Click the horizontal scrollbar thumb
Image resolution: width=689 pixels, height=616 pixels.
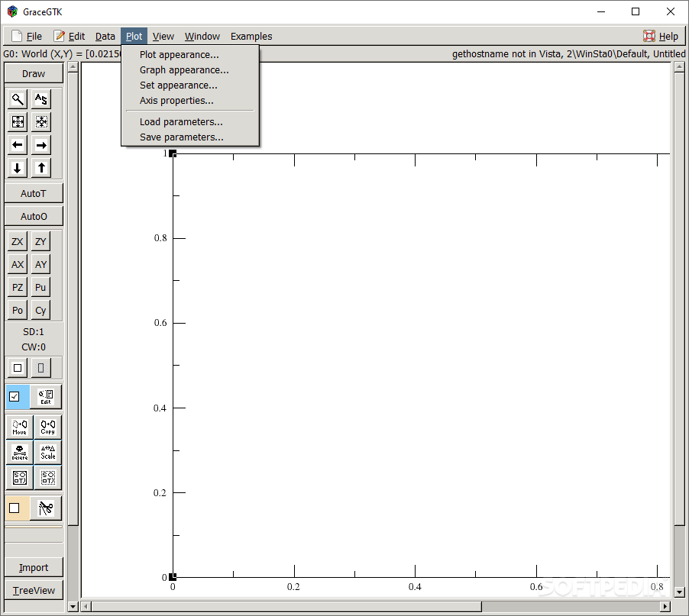coord(286,607)
